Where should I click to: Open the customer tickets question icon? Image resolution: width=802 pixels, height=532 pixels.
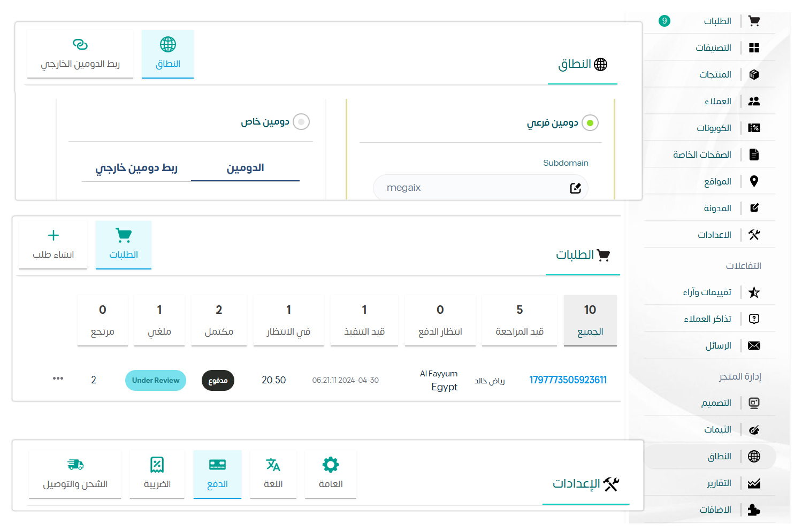[754, 319]
